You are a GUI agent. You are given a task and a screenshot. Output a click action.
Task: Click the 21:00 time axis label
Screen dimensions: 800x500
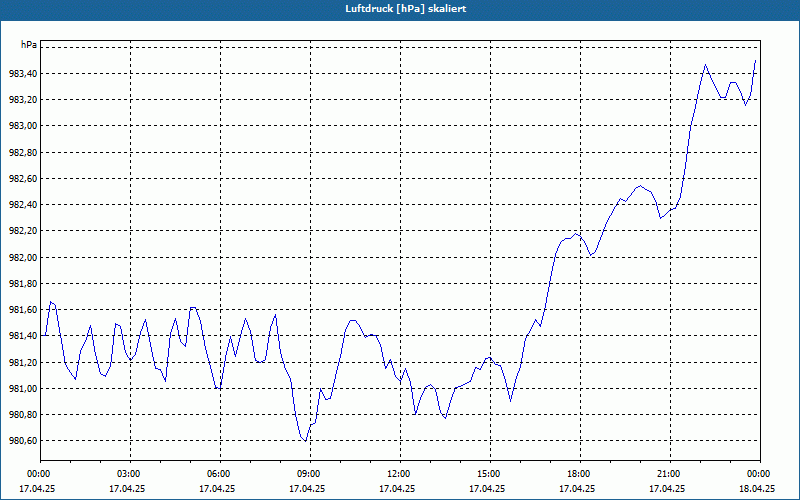[x=670, y=474]
